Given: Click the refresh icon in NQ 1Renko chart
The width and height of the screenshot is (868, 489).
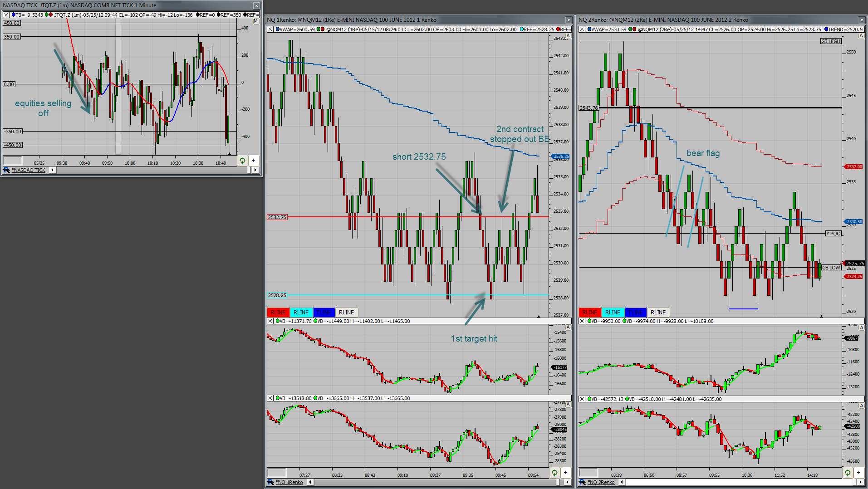Looking at the screenshot, I should pyautogui.click(x=554, y=473).
